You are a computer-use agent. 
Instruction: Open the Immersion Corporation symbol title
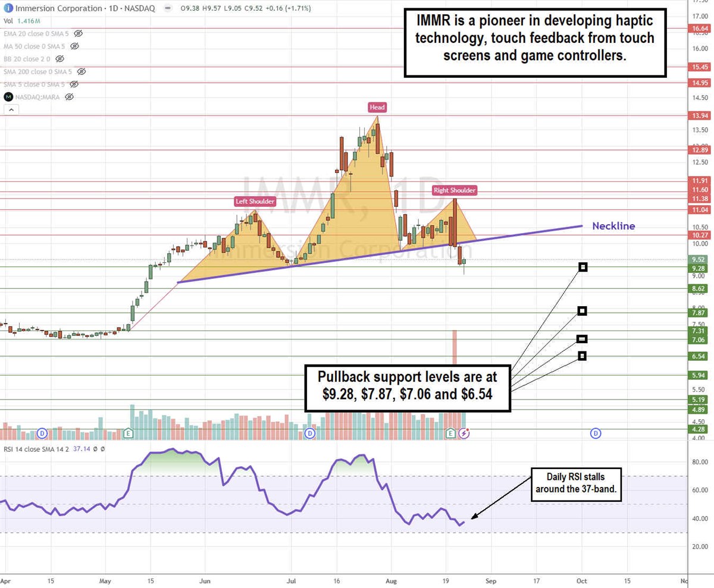(55, 9)
